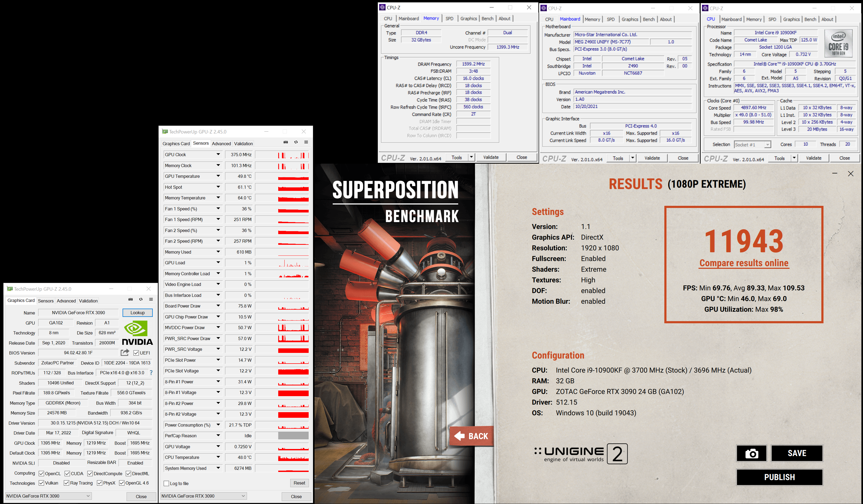Click the refresh icon in GPU-Z Sensors window
The width and height of the screenshot is (863, 504).
click(296, 142)
